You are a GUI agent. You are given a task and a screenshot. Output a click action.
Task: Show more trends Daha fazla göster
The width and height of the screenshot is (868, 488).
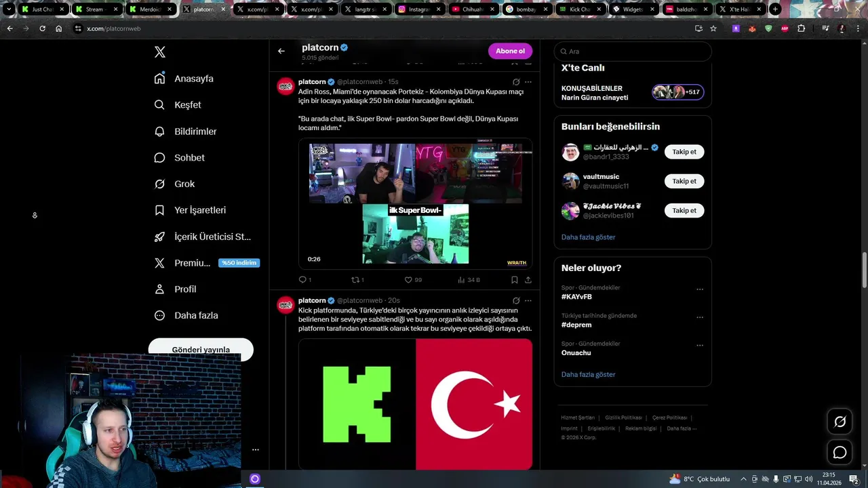588,374
